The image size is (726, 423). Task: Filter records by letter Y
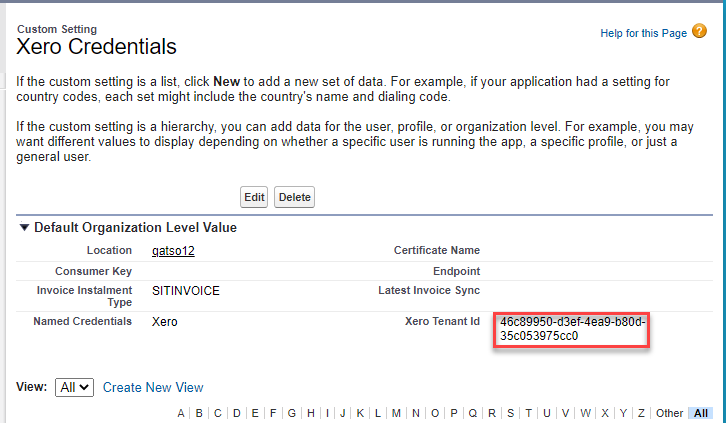[623, 413]
